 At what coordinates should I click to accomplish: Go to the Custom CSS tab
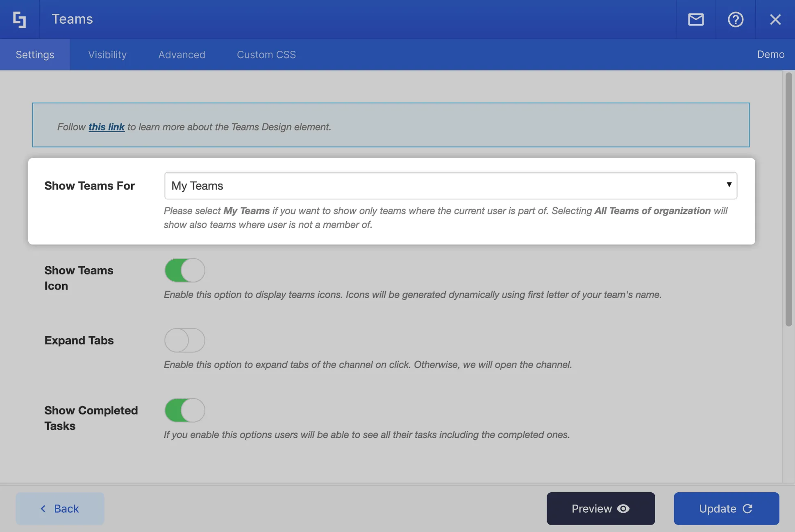[x=266, y=54]
